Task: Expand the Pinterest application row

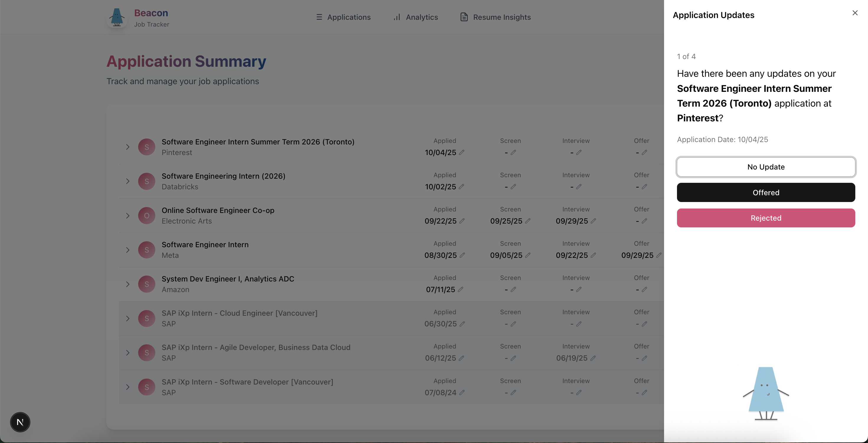Action: (128, 147)
